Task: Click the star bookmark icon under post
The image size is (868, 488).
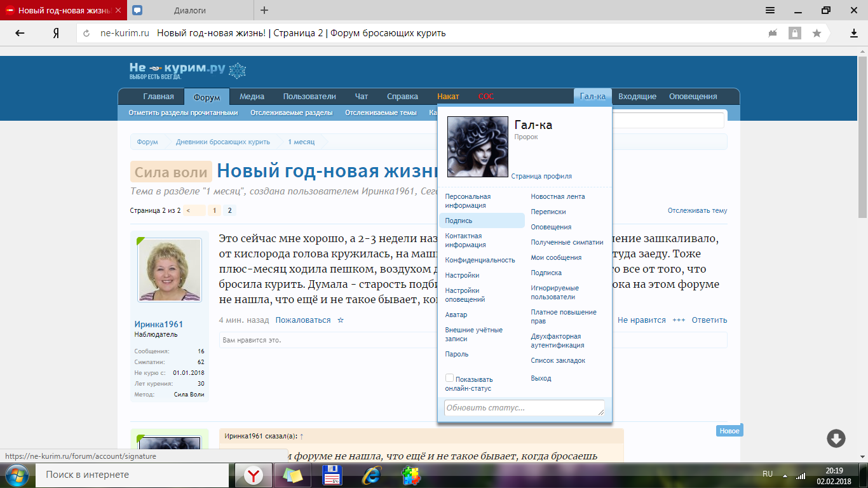Action: click(341, 320)
